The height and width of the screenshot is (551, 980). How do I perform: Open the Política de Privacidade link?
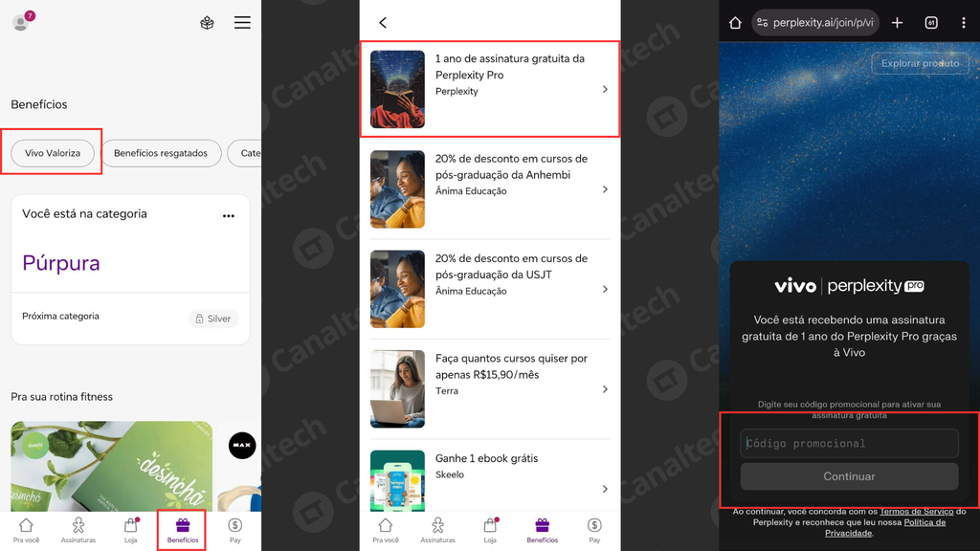pyautogui.click(x=885, y=528)
